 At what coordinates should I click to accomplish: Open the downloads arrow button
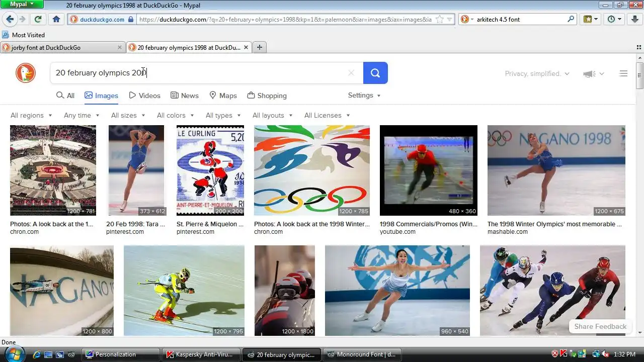coord(635,19)
